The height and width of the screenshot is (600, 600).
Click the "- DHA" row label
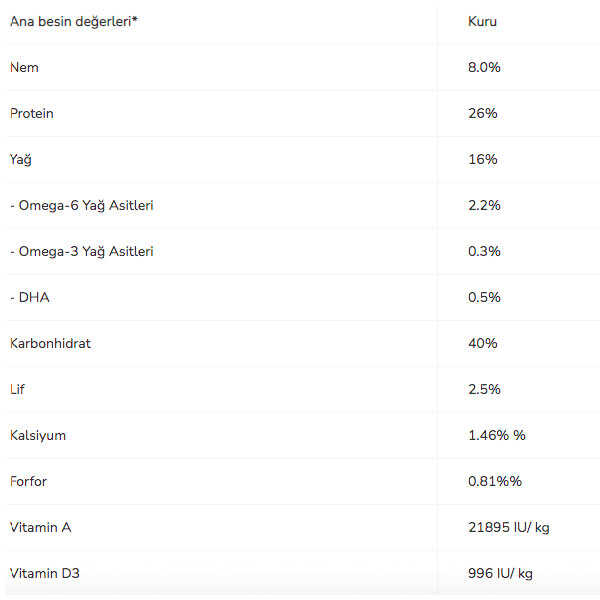(x=30, y=297)
